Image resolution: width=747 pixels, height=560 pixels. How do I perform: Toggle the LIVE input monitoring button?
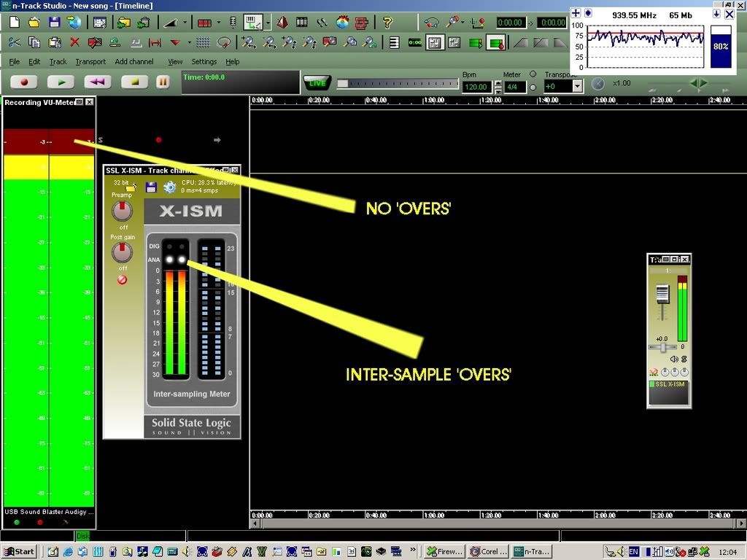[317, 83]
